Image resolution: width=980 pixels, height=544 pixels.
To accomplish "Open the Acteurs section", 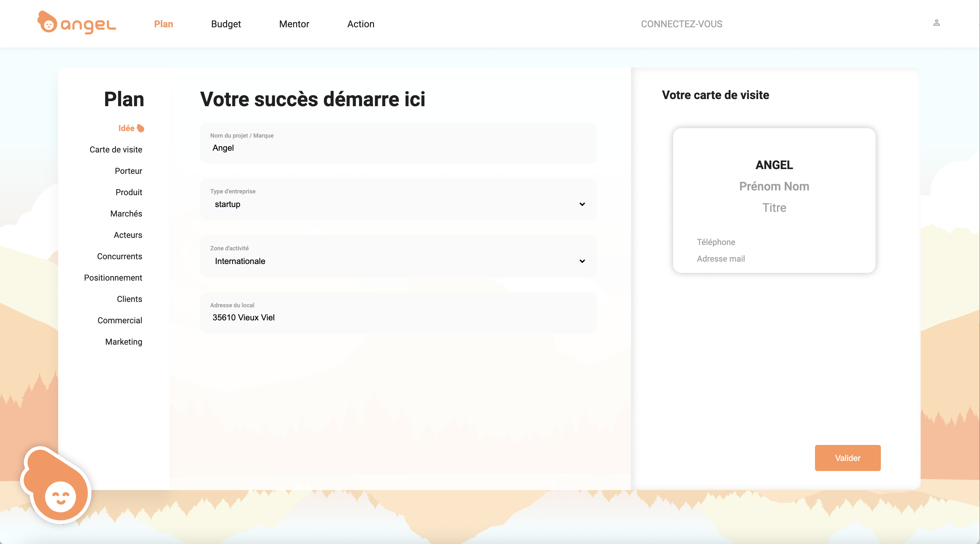I will click(128, 235).
